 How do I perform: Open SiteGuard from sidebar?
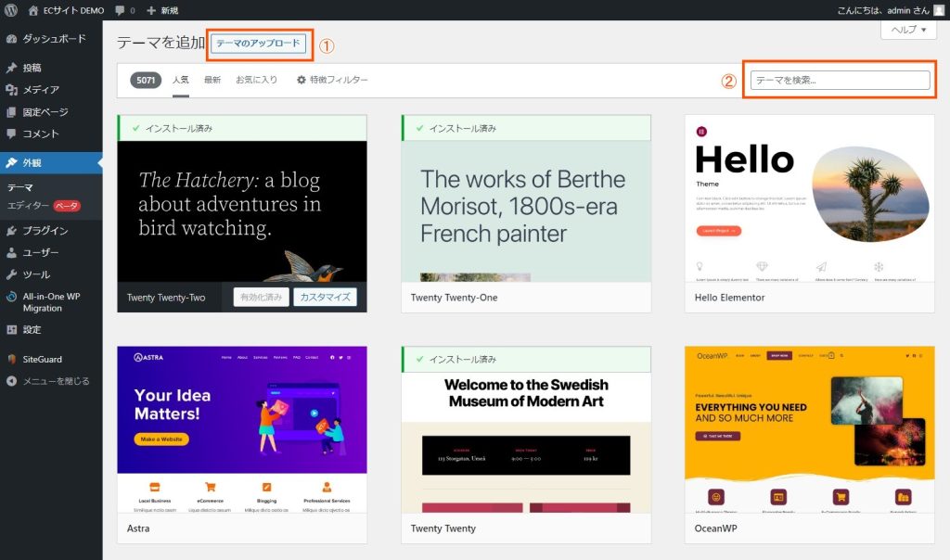pos(42,359)
